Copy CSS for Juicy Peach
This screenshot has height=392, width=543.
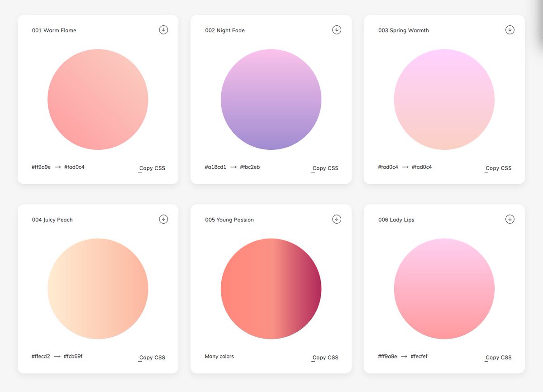152,357
